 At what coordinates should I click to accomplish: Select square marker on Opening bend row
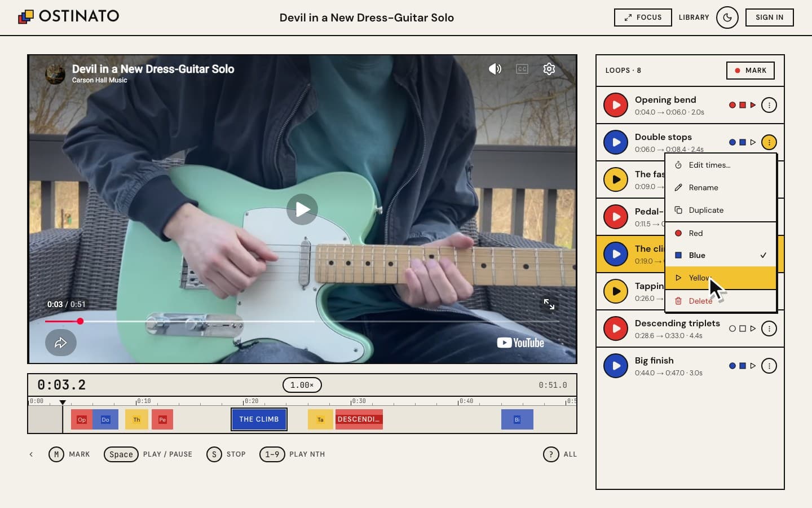[743, 105]
